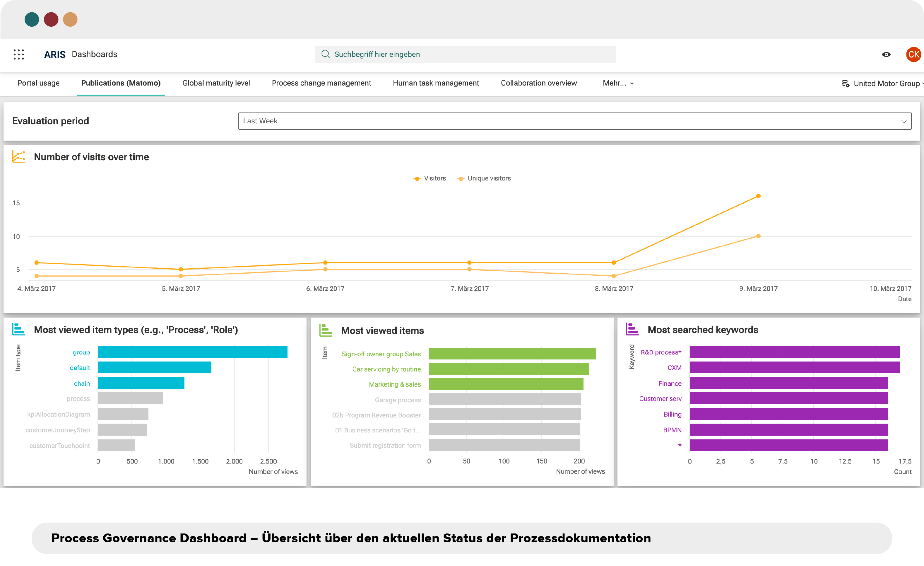Select the Car servicing by routine label

point(387,369)
